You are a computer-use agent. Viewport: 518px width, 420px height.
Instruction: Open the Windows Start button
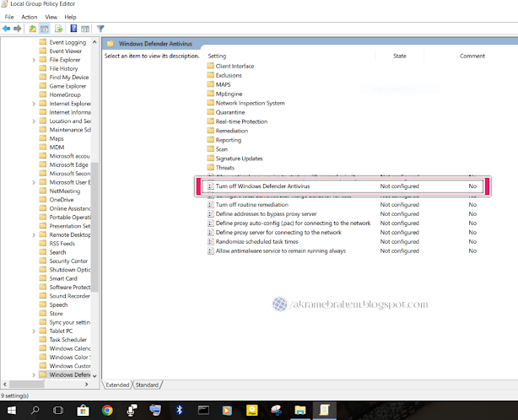point(12,411)
